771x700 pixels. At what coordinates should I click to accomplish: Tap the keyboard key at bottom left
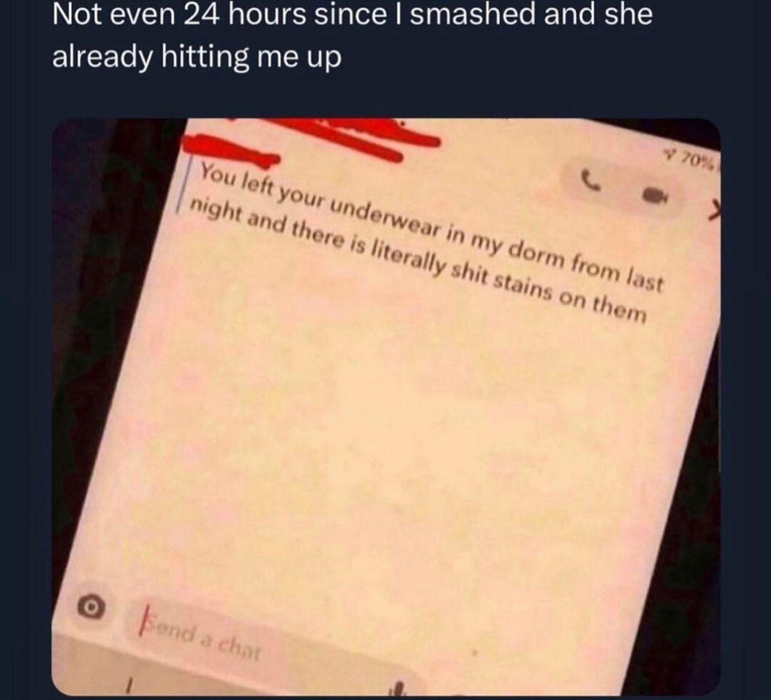(x=128, y=684)
